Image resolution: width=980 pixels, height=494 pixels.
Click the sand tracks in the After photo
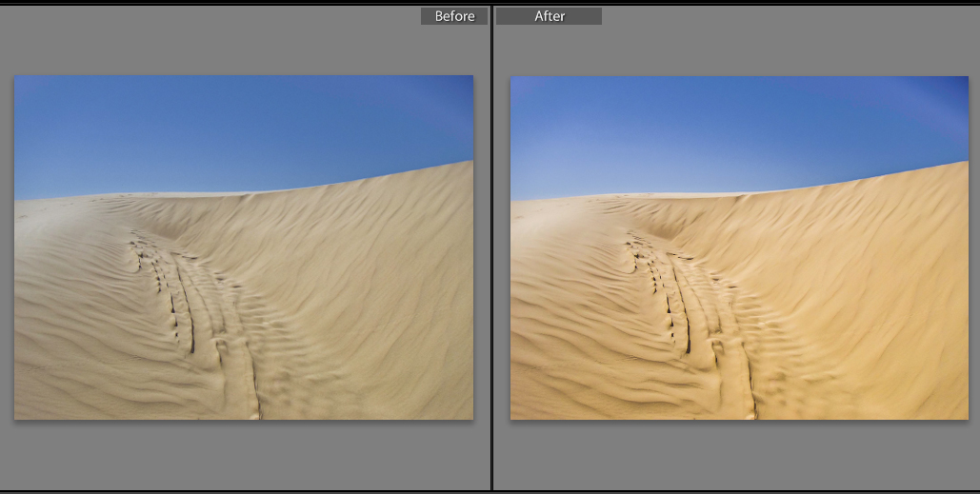pyautogui.click(x=686, y=305)
